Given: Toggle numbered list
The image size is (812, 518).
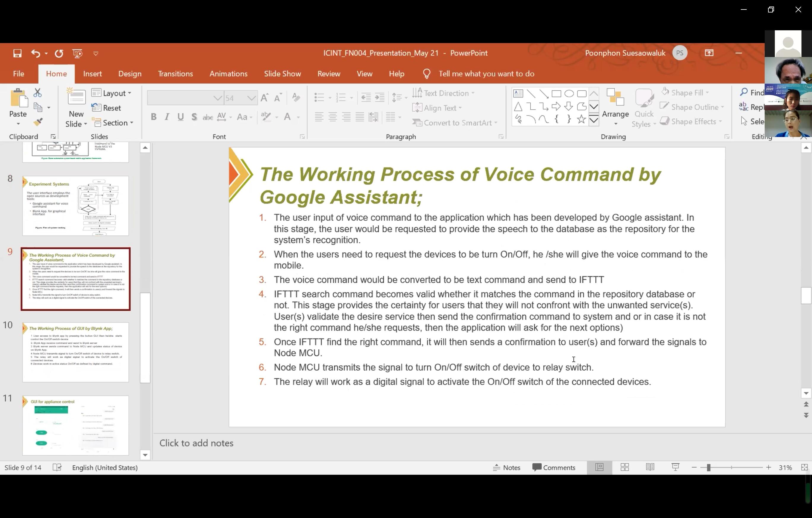Looking at the screenshot, I should [341, 98].
